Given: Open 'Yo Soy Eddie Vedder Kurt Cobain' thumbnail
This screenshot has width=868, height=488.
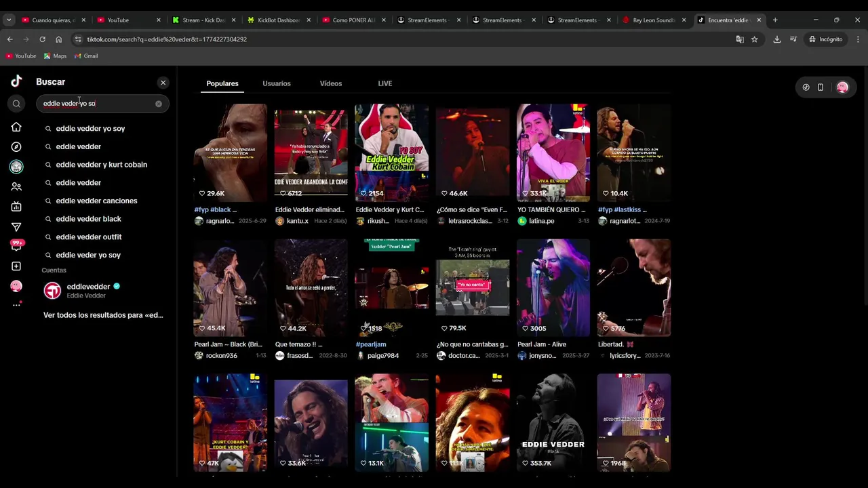Looking at the screenshot, I should pyautogui.click(x=391, y=152).
